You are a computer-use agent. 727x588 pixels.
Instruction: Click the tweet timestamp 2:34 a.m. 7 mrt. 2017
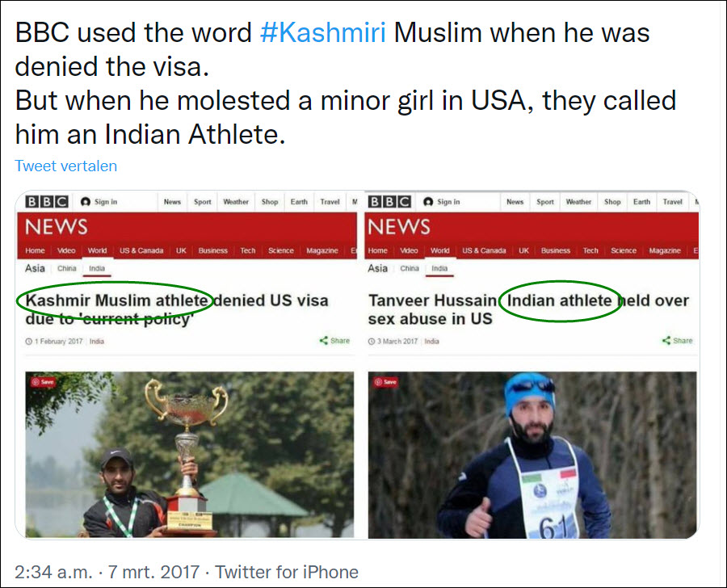click(107, 573)
